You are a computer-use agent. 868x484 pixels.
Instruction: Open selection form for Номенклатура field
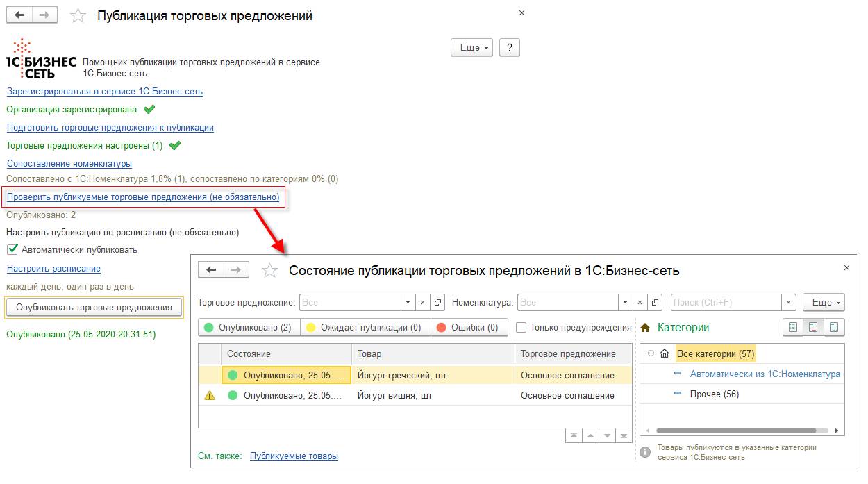tap(656, 303)
